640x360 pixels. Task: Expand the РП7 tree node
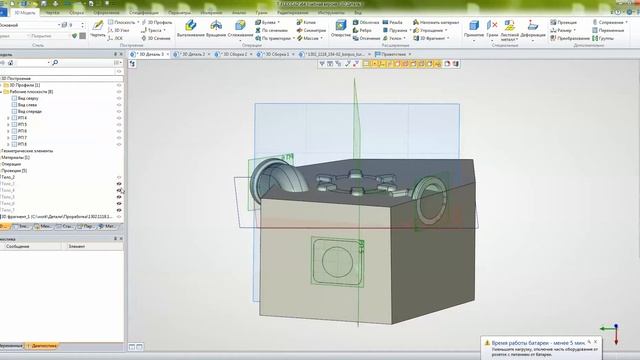click(8, 138)
